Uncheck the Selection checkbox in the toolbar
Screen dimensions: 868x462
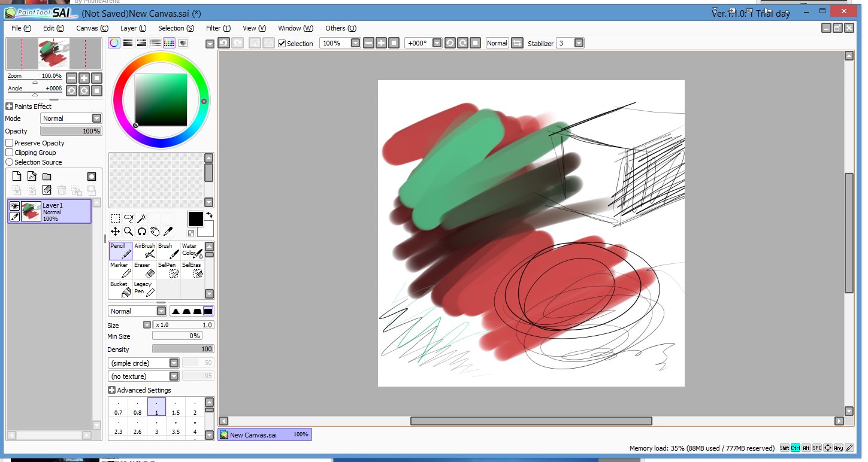pos(282,43)
